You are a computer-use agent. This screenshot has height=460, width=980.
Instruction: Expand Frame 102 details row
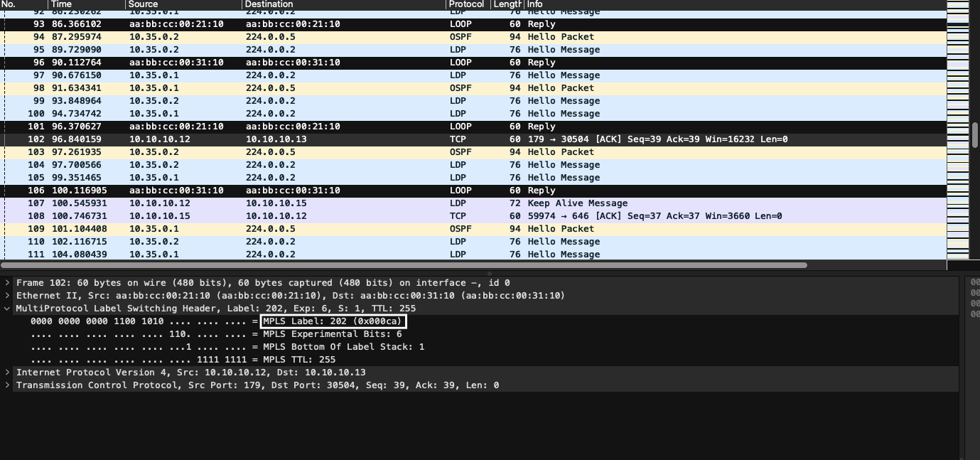click(7, 282)
